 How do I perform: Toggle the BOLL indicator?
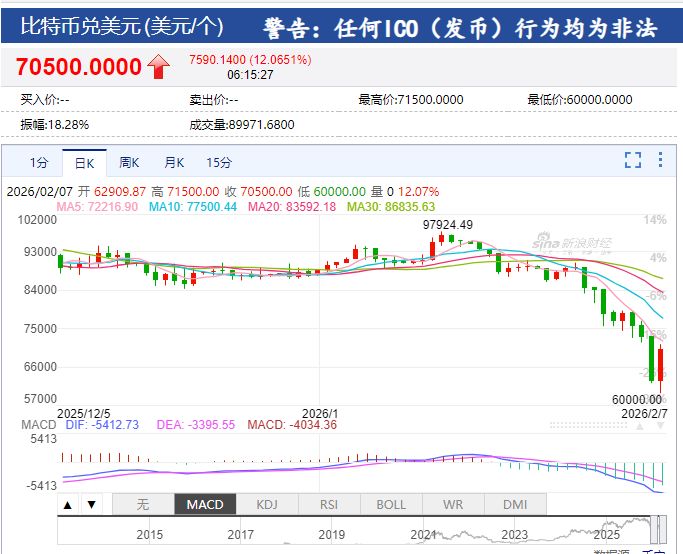pos(390,505)
